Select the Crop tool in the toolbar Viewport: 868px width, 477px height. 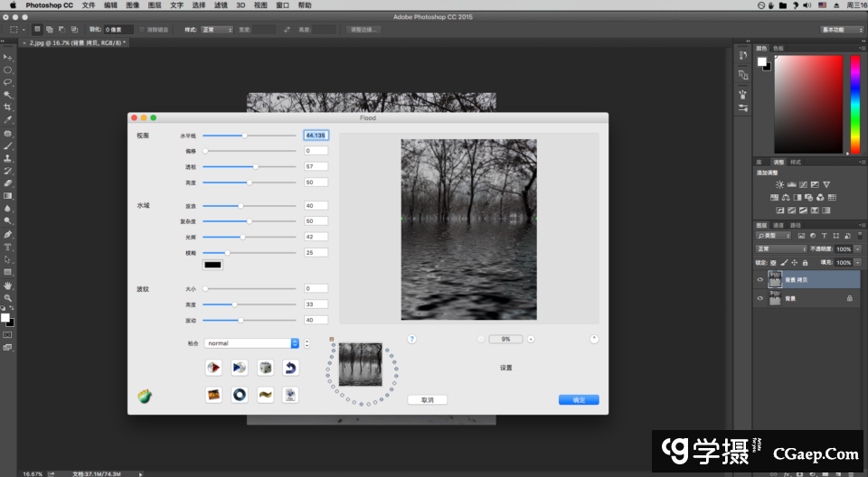(x=8, y=108)
